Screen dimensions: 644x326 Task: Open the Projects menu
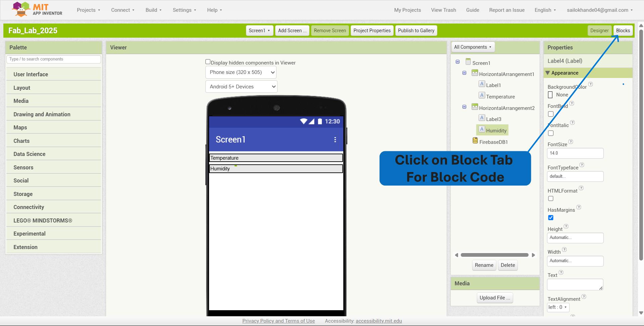click(x=89, y=10)
